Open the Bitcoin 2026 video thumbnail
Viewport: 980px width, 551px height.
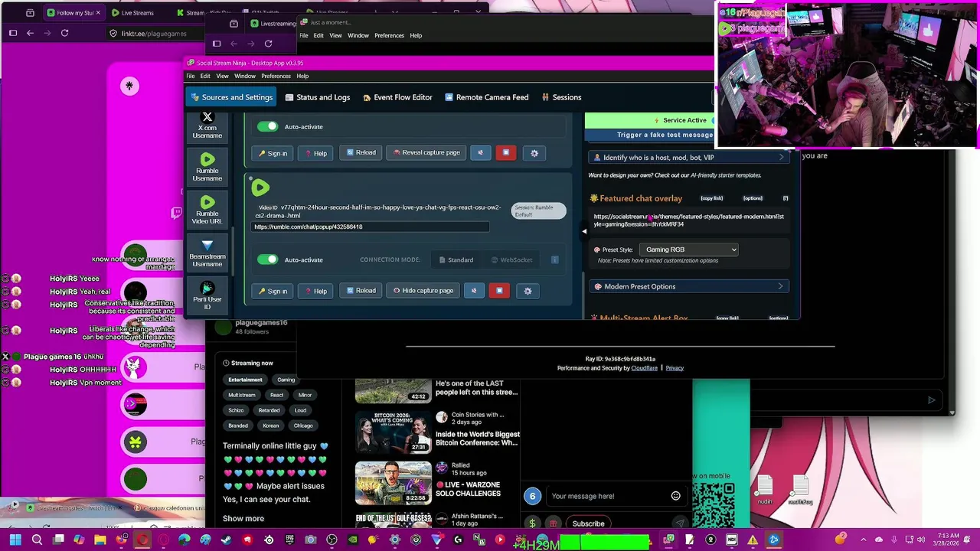pos(393,432)
